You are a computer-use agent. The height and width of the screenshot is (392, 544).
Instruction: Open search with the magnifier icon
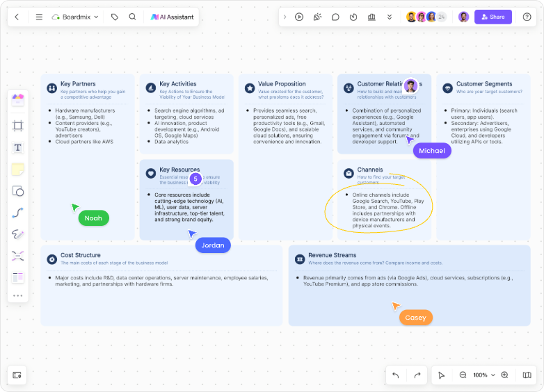(x=132, y=17)
